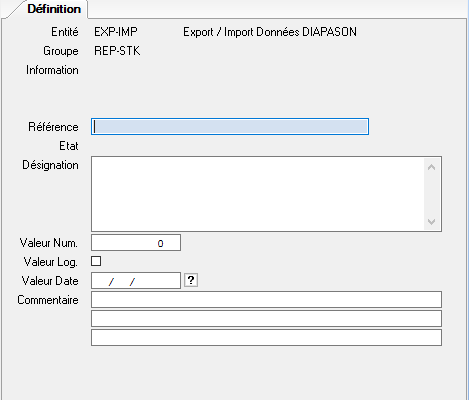469x400 pixels.
Task: Click the Désignation scroll down arrow
Action: pyautogui.click(x=431, y=222)
